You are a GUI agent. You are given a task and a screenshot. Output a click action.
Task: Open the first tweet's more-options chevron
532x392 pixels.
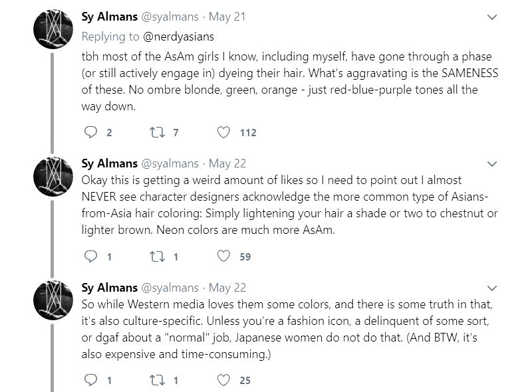pos(492,17)
